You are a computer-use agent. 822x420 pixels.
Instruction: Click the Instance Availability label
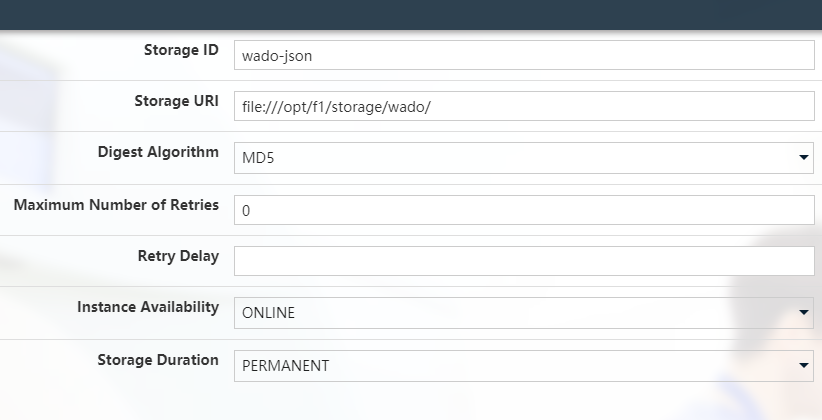coord(148,307)
